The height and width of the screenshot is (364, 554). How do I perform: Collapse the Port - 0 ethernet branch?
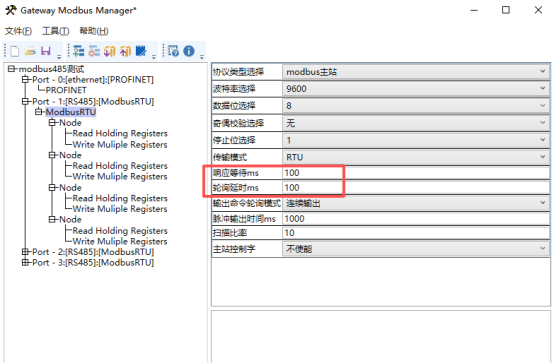(25, 80)
